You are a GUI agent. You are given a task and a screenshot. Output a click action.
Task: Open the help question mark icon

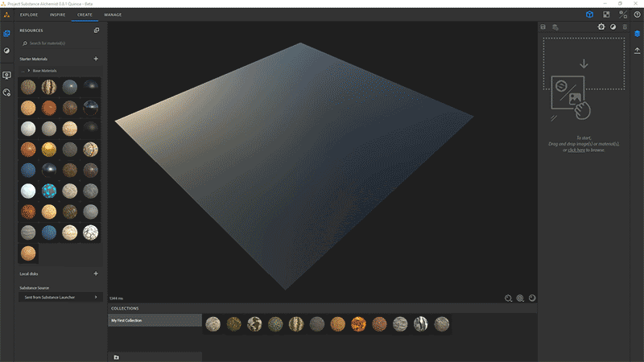[x=637, y=14]
